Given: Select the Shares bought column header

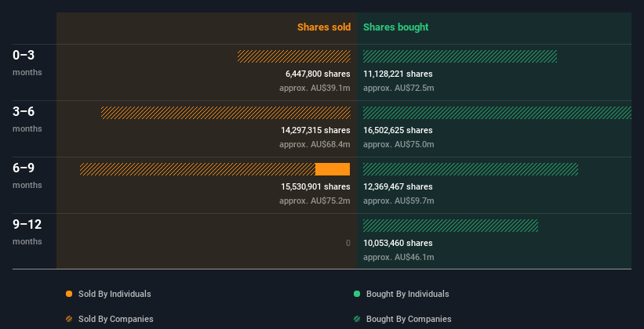Looking at the screenshot, I should tap(395, 27).
